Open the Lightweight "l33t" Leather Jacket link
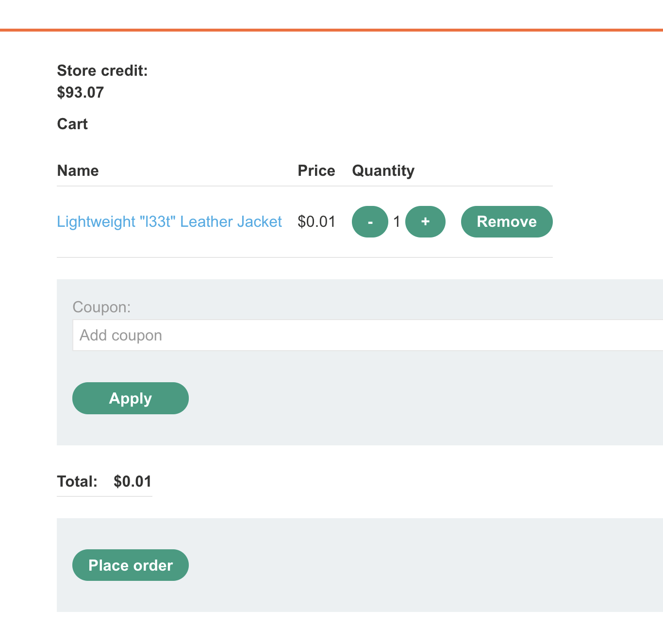This screenshot has width=663, height=644. point(169,222)
